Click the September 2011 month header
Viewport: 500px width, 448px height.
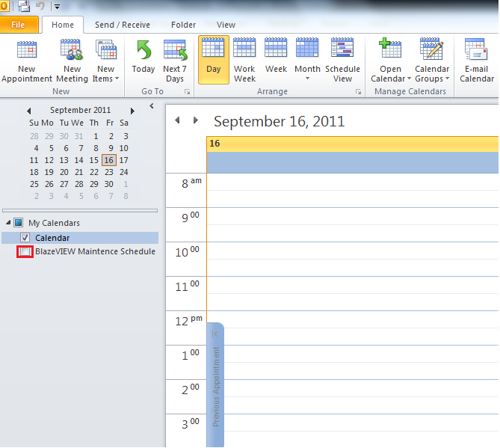pos(81,110)
